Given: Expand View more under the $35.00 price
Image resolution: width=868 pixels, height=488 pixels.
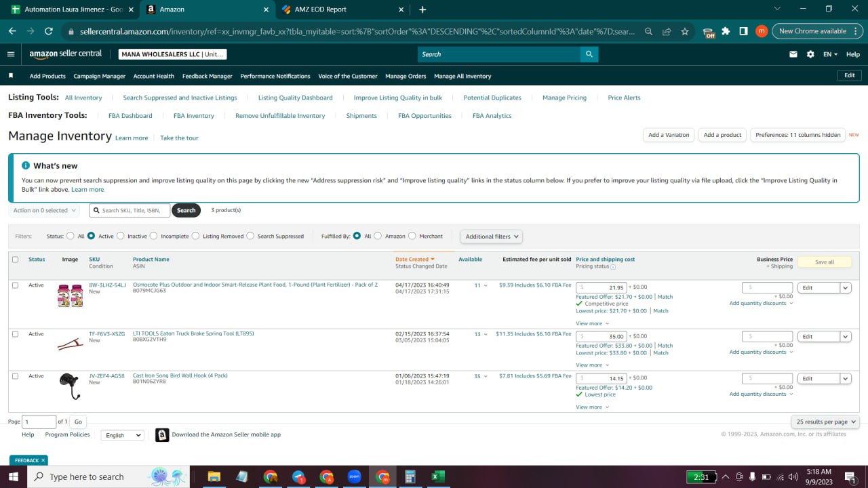Looking at the screenshot, I should [592, 365].
